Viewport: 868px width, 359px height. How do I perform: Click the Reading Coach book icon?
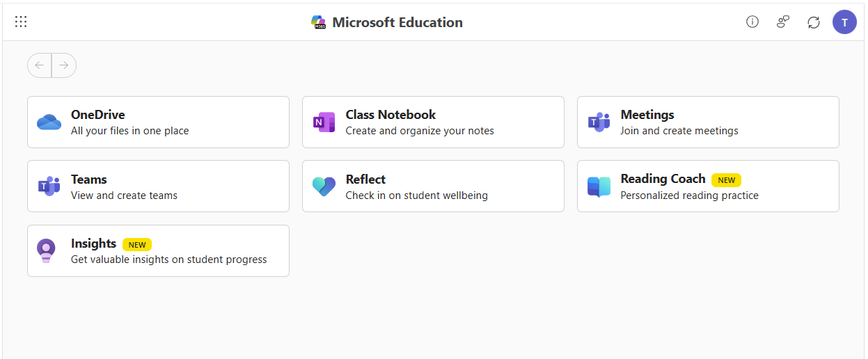tap(599, 186)
